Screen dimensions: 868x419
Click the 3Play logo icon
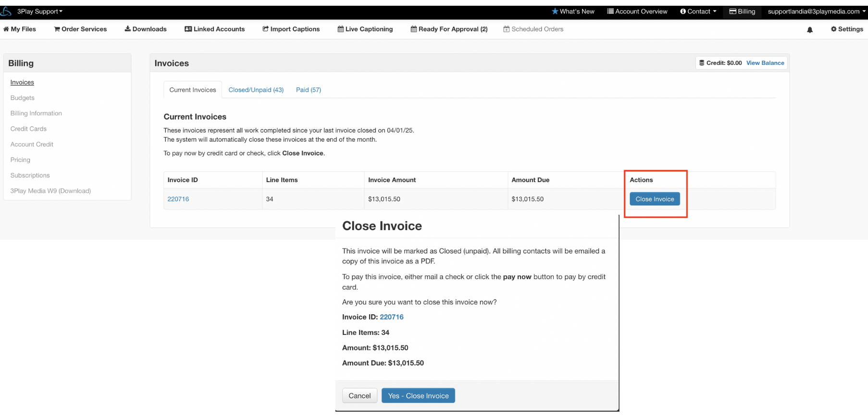pos(6,11)
